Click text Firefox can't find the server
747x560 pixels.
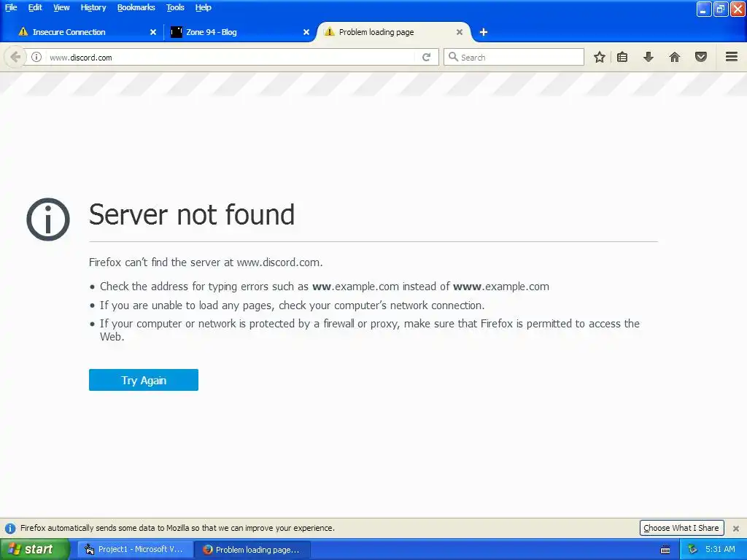(206, 262)
